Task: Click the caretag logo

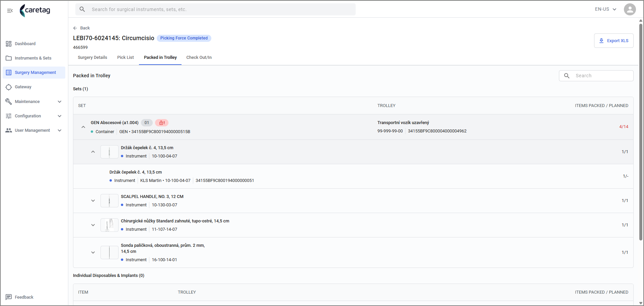Action: 35,10
